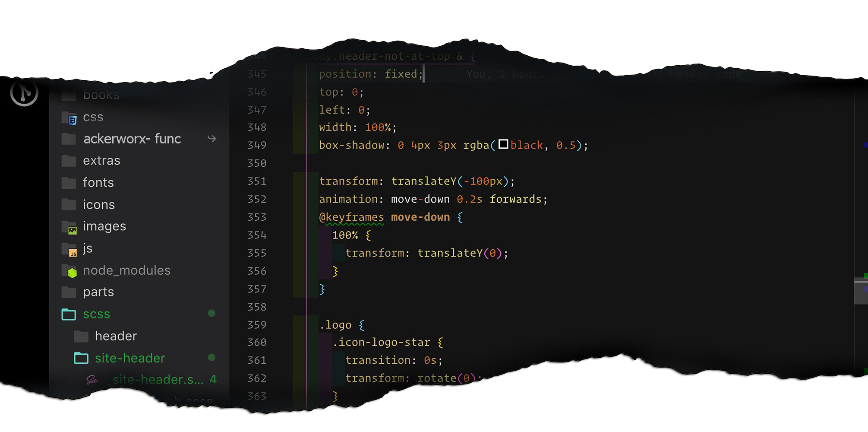Image resolution: width=868 pixels, height=432 pixels.
Task: Click the js folder icon
Action: click(69, 250)
